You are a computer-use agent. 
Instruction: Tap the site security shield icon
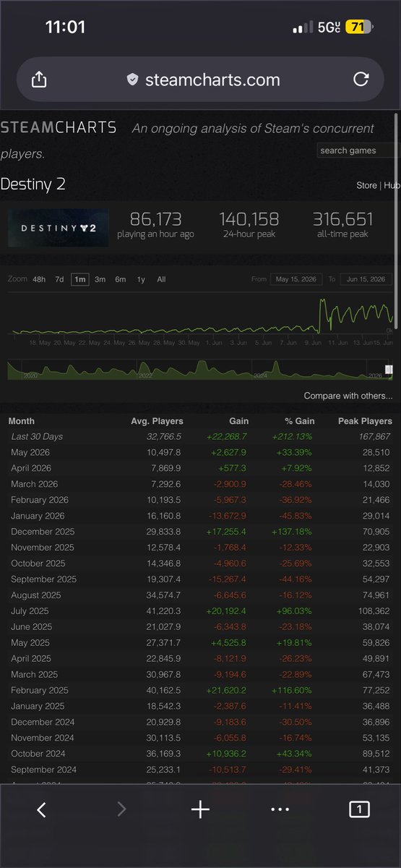(132, 80)
